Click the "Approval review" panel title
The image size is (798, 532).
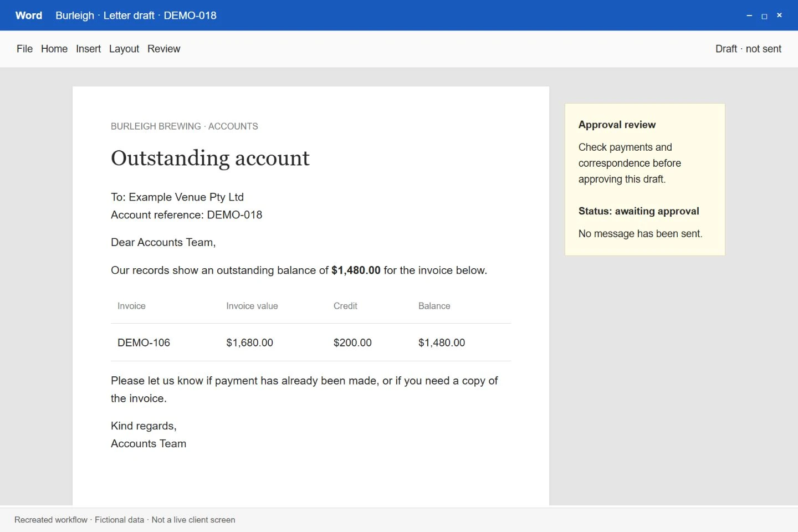tap(617, 125)
